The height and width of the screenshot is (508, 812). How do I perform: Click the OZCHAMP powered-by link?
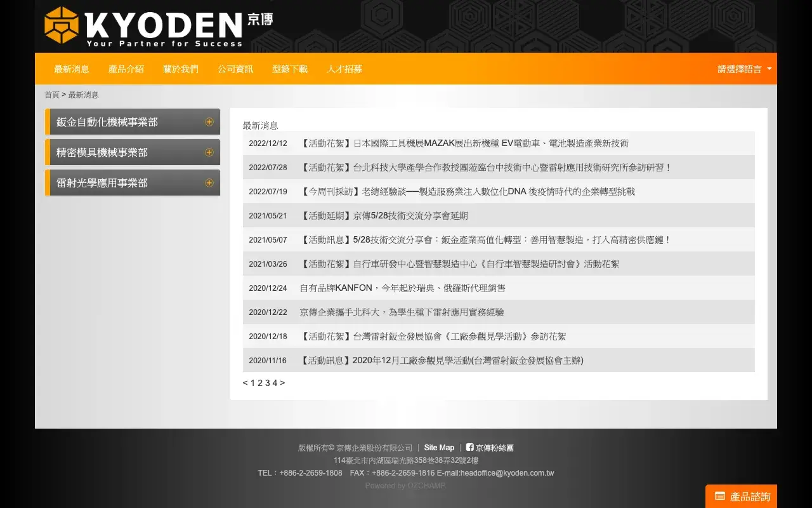tap(426, 486)
